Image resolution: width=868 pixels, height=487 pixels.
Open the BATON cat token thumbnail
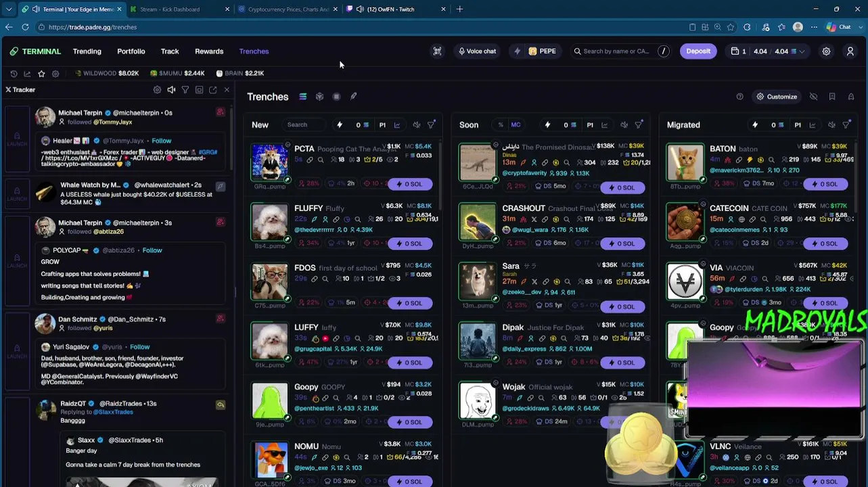pyautogui.click(x=685, y=162)
